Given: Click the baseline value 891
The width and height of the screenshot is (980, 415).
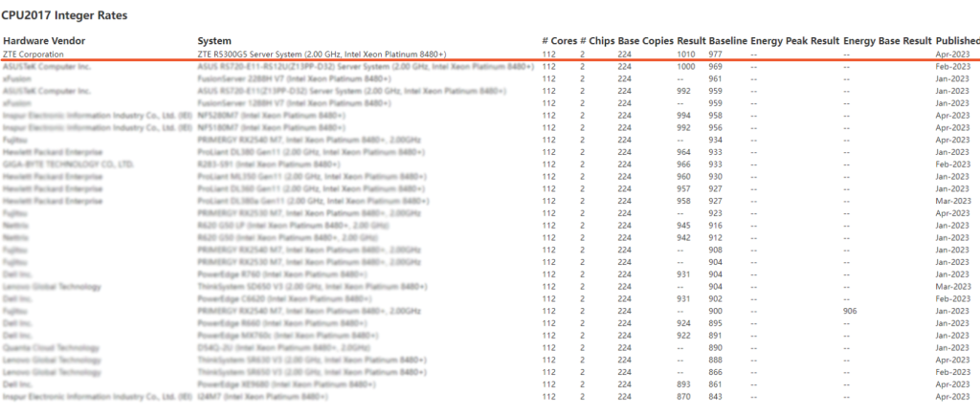Looking at the screenshot, I should (x=716, y=336).
